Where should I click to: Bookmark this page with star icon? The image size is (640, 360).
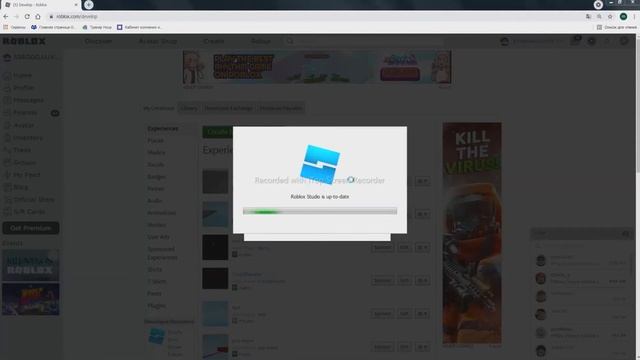point(610,16)
